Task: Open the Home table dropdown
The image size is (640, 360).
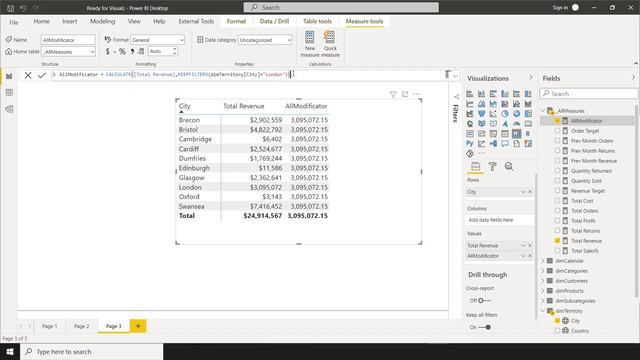Action: pyautogui.click(x=92, y=52)
